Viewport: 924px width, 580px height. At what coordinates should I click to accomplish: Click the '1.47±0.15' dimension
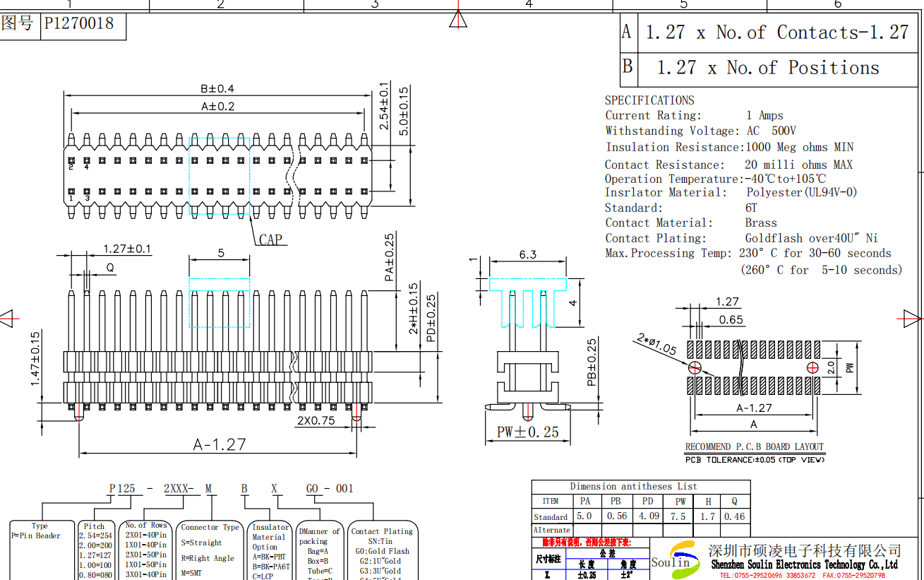pos(35,359)
